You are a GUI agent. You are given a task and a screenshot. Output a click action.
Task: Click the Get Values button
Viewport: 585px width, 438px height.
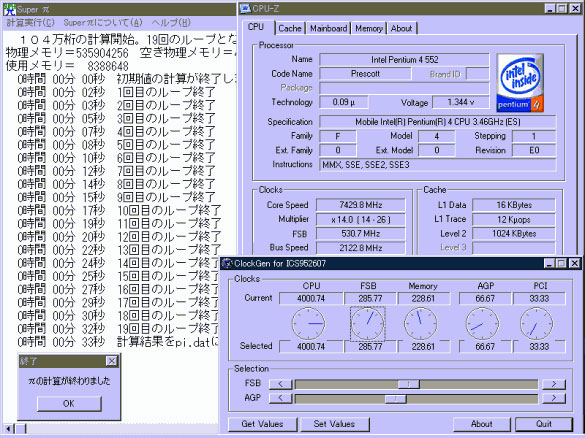[x=263, y=424]
